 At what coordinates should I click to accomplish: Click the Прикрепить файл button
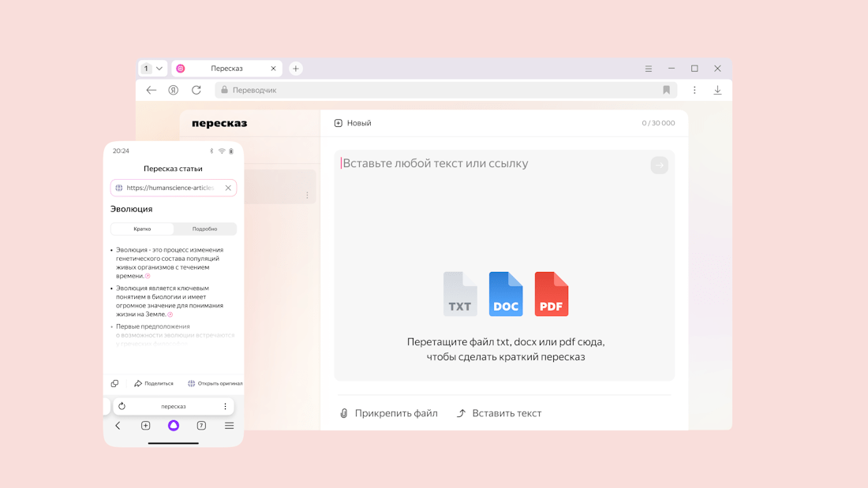point(388,413)
